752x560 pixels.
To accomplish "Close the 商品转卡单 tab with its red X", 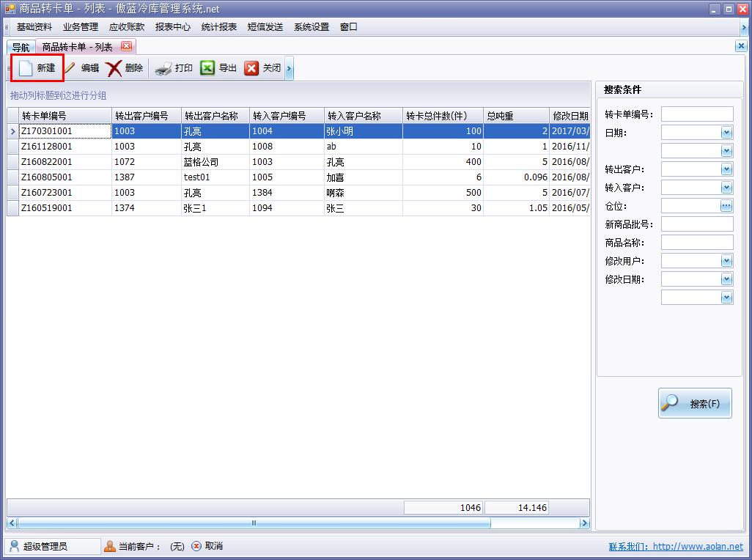I will click(126, 46).
